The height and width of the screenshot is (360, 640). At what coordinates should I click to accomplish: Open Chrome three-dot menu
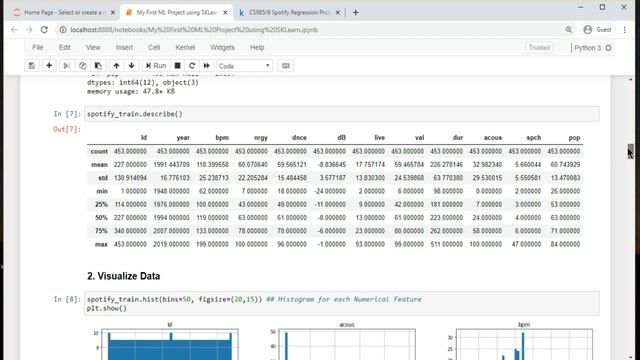tap(624, 30)
